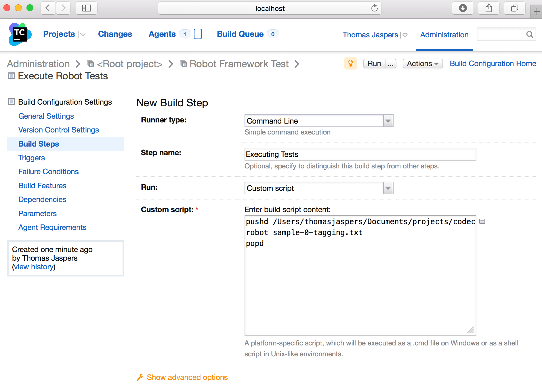The height and width of the screenshot is (392, 542).
Task: Toggle the Safari sidebar button
Action: [86, 8]
